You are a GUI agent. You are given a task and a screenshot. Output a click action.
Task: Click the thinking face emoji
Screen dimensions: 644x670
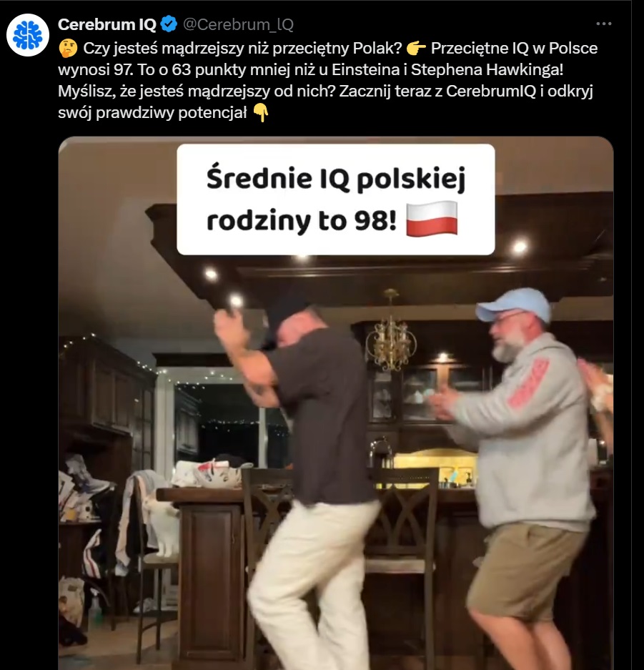67,49
